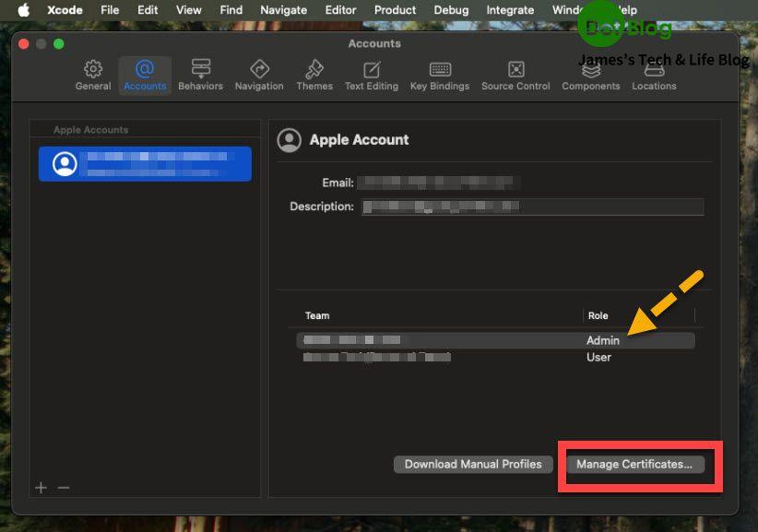
Task: Click the Manage Certificates button
Action: 634,465
